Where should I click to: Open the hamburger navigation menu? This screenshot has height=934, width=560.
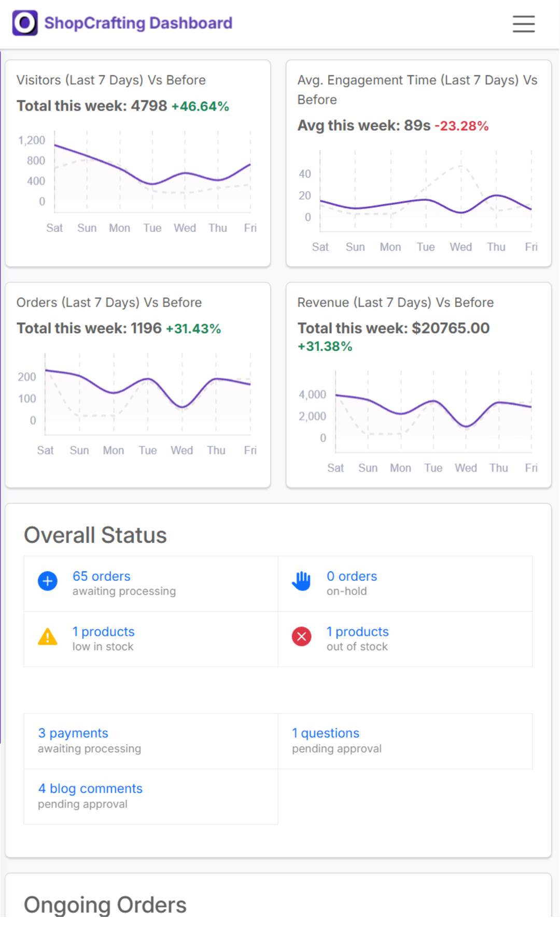523,24
